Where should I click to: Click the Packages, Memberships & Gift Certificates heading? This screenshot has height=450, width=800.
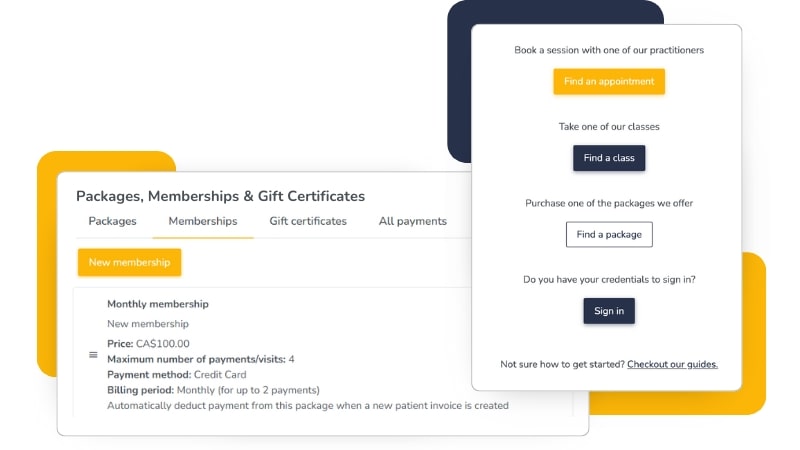click(x=220, y=196)
